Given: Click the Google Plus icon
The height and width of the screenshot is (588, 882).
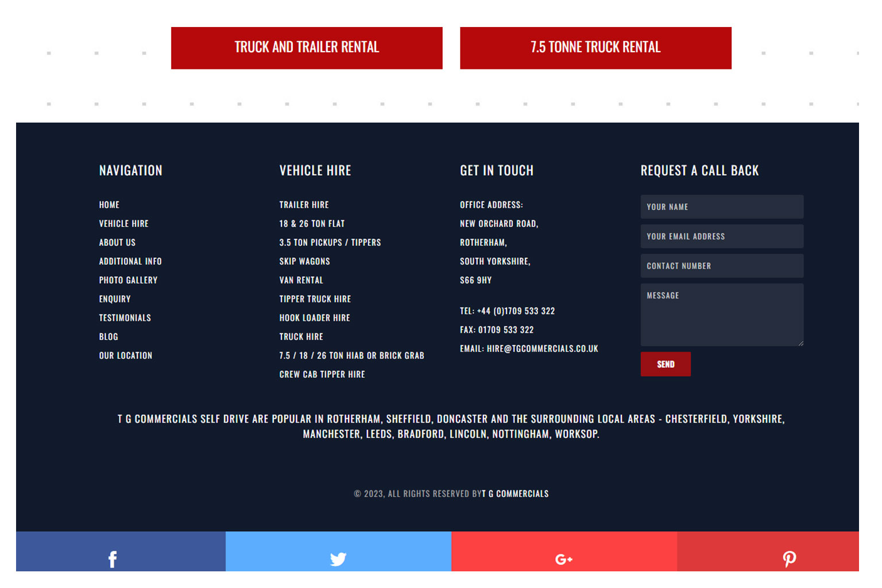Looking at the screenshot, I should pyautogui.click(x=564, y=558).
